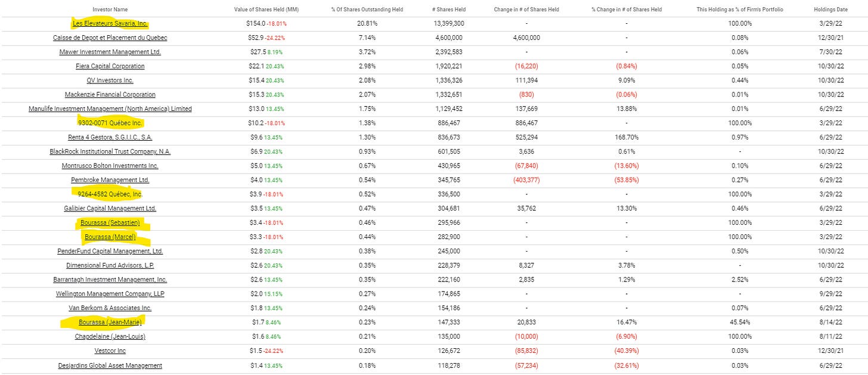The width and height of the screenshot is (868, 375).
Task: Select the 601,505 shares held cell
Action: 449,151
